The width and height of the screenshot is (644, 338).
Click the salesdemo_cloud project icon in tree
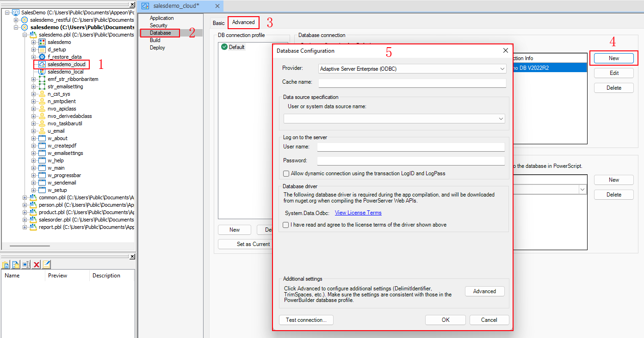point(42,64)
